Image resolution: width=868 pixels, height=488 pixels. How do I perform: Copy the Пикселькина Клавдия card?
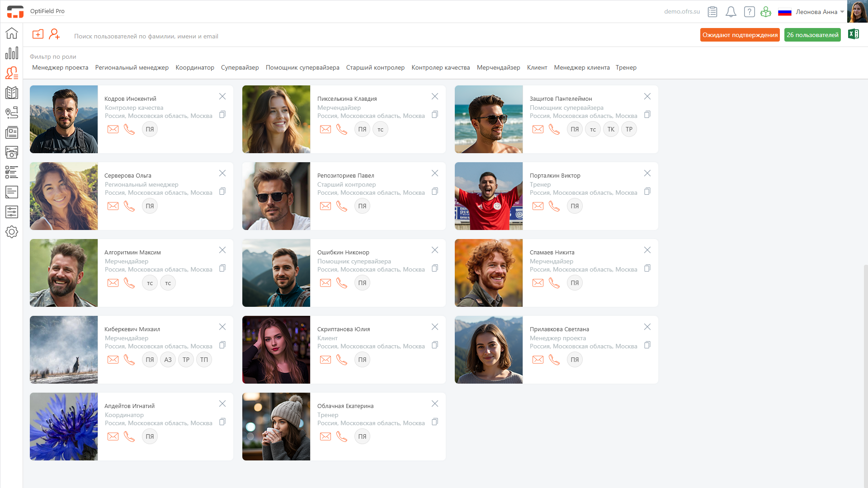click(435, 115)
